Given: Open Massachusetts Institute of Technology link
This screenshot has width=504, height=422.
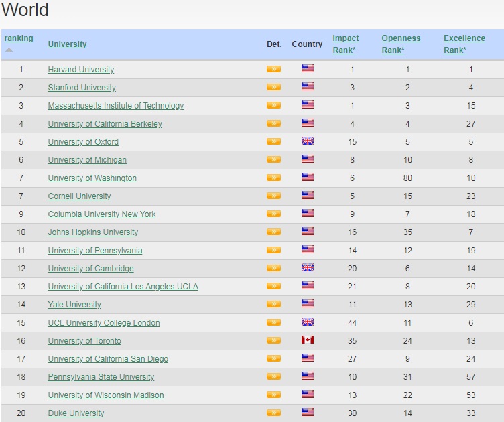Looking at the screenshot, I should (116, 105).
